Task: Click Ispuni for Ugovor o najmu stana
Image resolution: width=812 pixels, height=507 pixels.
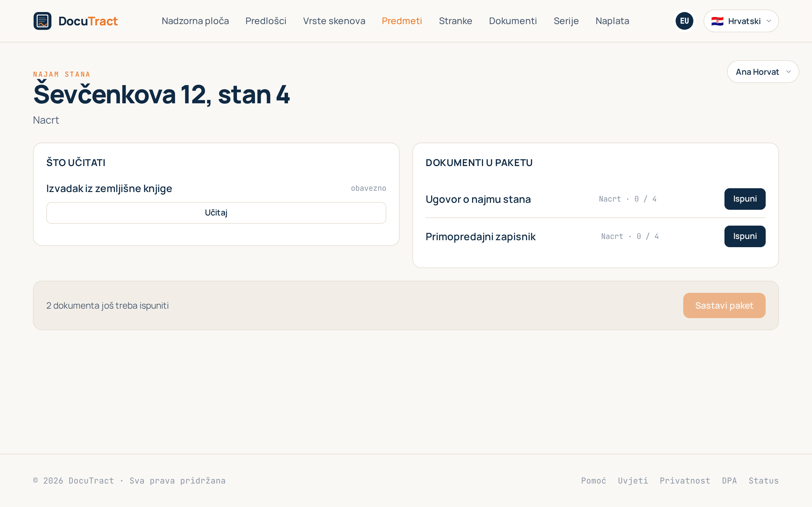Action: tap(744, 199)
